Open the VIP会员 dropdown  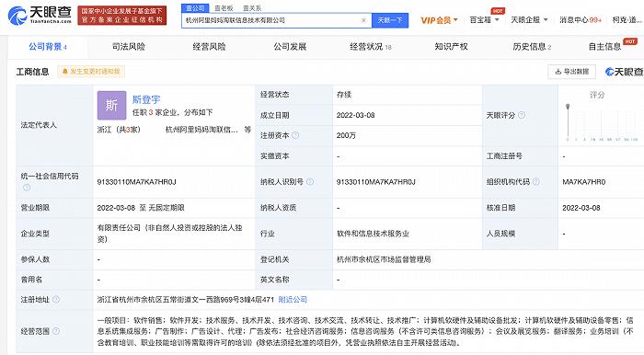click(x=439, y=19)
